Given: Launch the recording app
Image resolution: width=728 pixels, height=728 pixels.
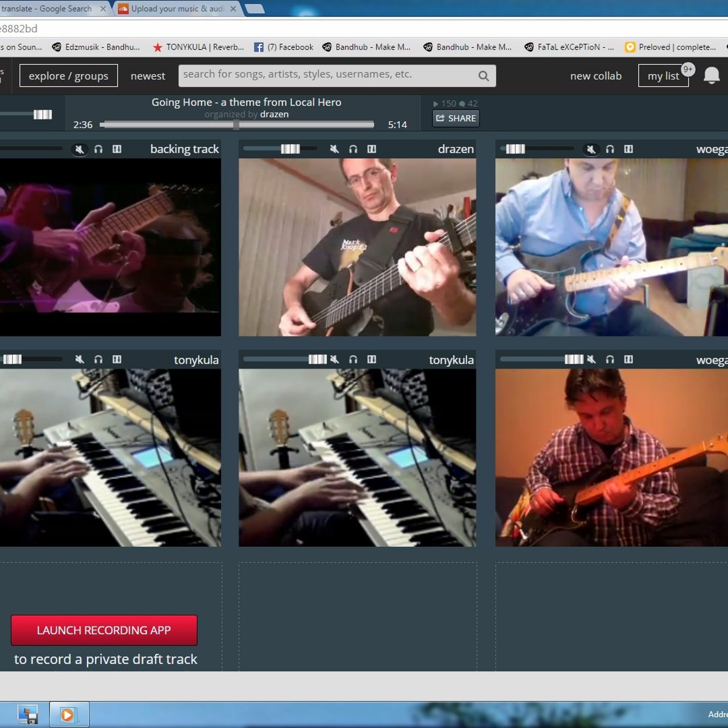Looking at the screenshot, I should click(104, 630).
